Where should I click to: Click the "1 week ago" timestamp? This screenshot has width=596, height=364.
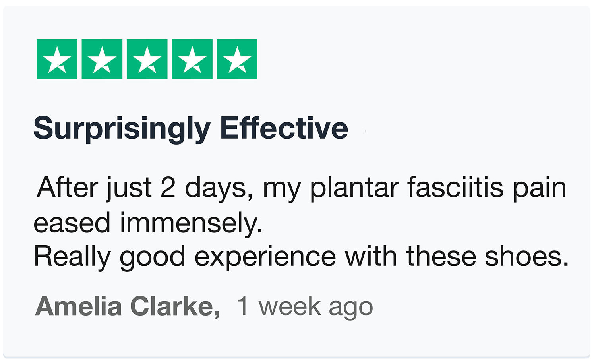click(305, 306)
